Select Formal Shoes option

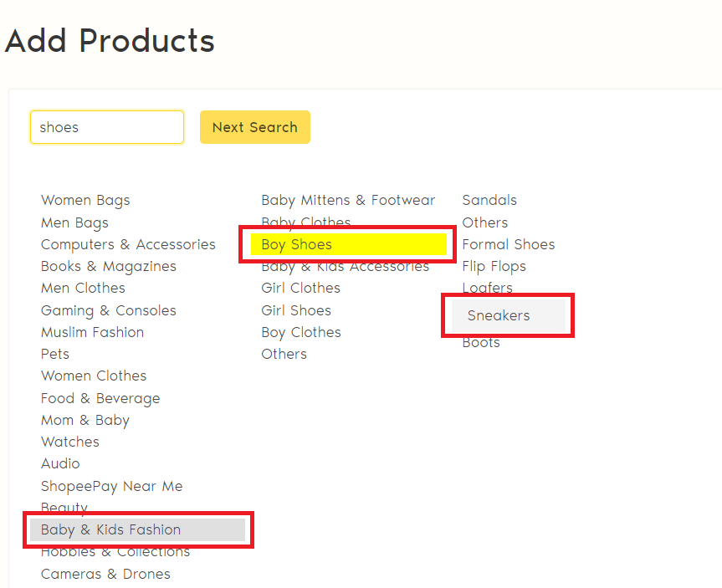point(509,244)
